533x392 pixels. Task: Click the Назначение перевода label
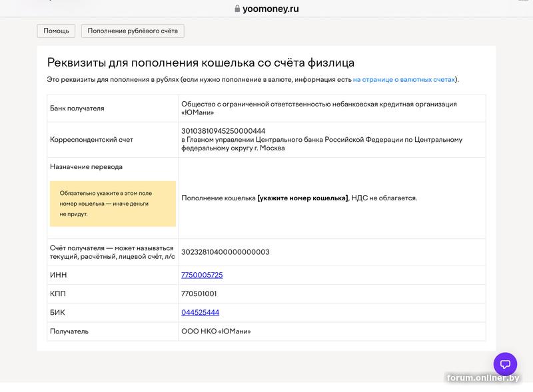pos(87,167)
